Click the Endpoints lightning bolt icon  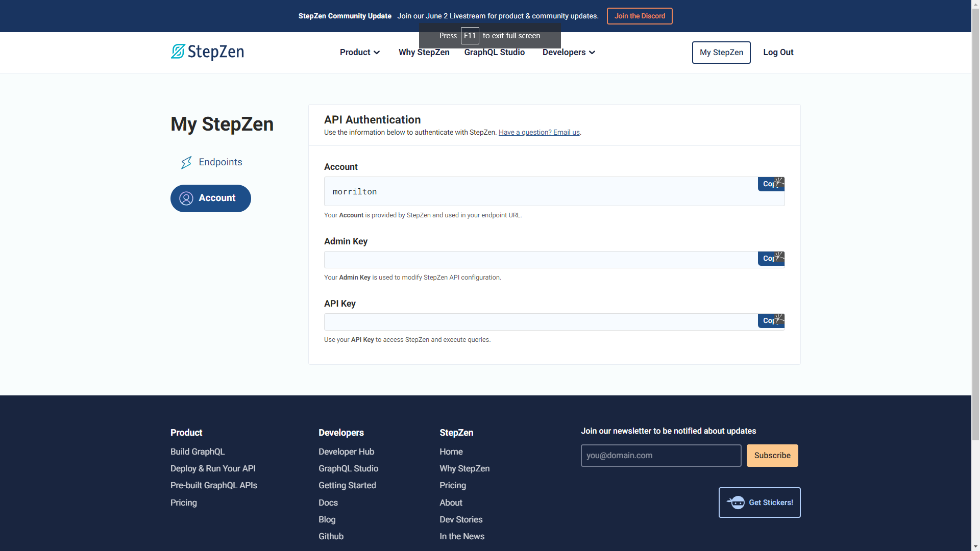pos(186,162)
